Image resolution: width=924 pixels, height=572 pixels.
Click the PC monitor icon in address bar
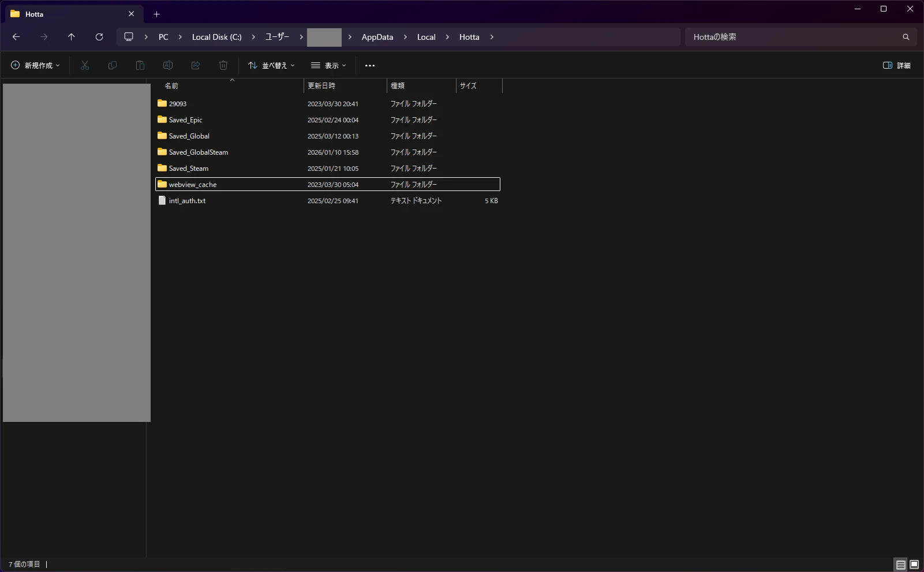pos(129,37)
